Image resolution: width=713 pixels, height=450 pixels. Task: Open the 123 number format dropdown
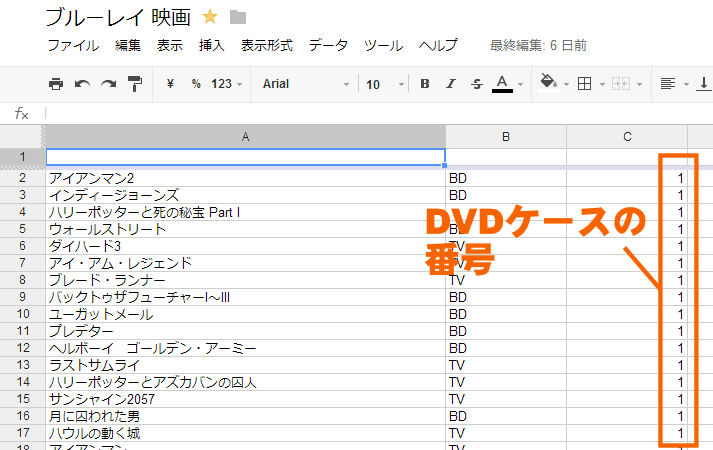point(226,84)
